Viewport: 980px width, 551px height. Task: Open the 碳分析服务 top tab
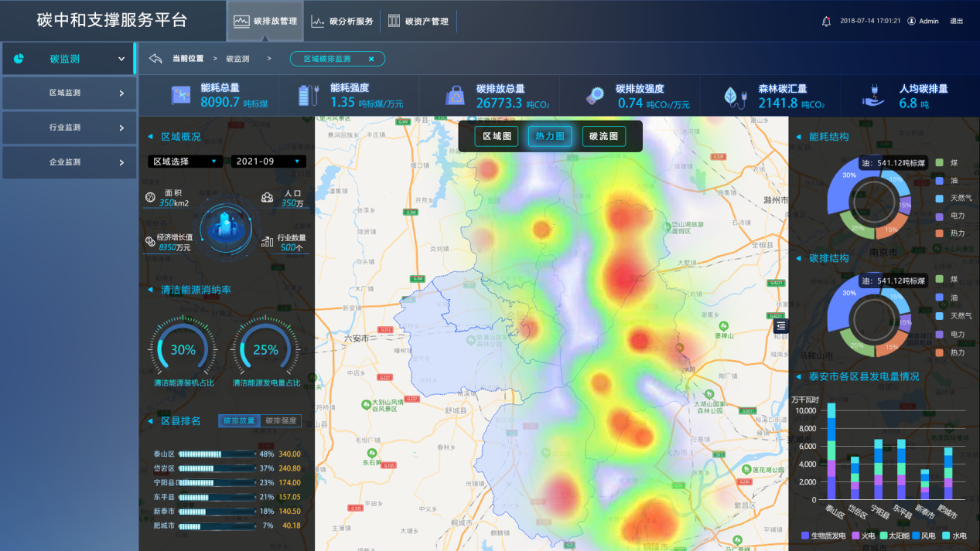[343, 22]
